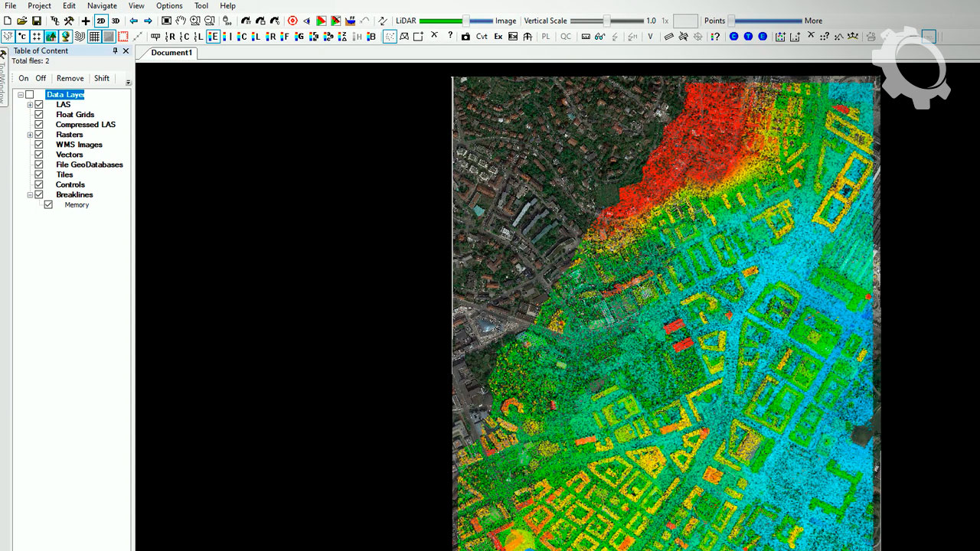Click the grid display icon

(x=94, y=37)
